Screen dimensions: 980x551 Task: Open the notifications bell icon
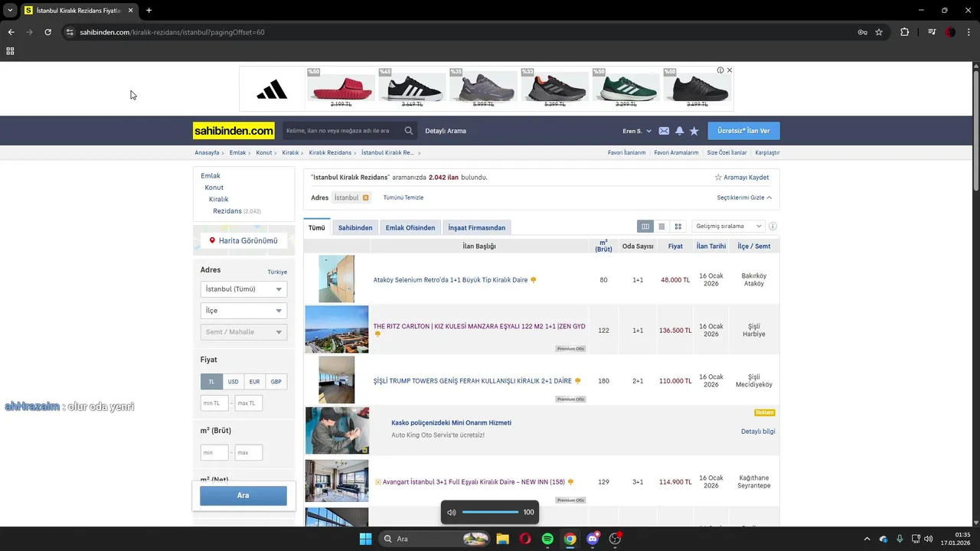tap(679, 131)
